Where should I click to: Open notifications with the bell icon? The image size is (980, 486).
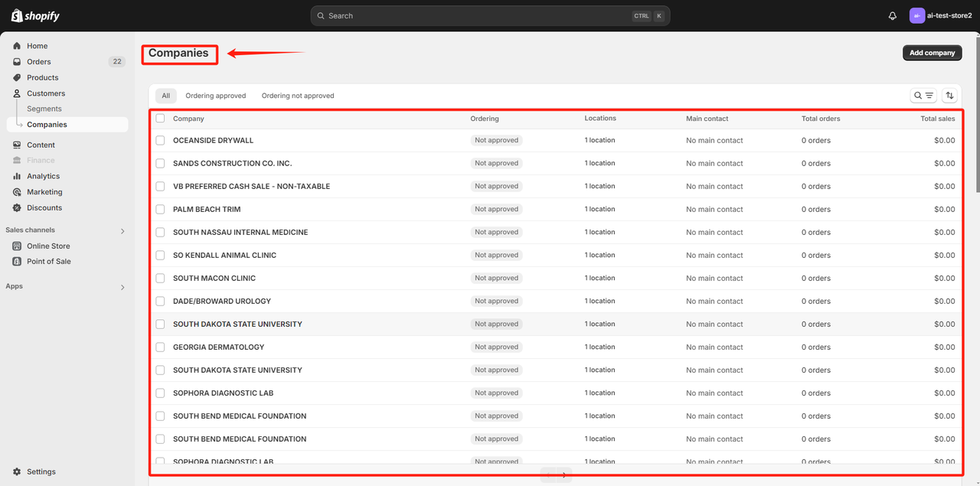click(x=893, y=15)
